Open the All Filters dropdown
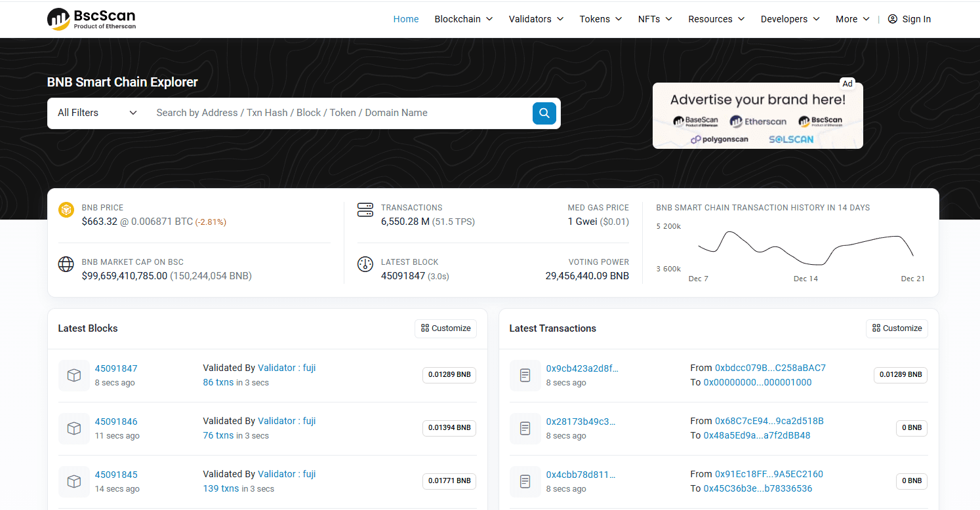 tap(98, 113)
